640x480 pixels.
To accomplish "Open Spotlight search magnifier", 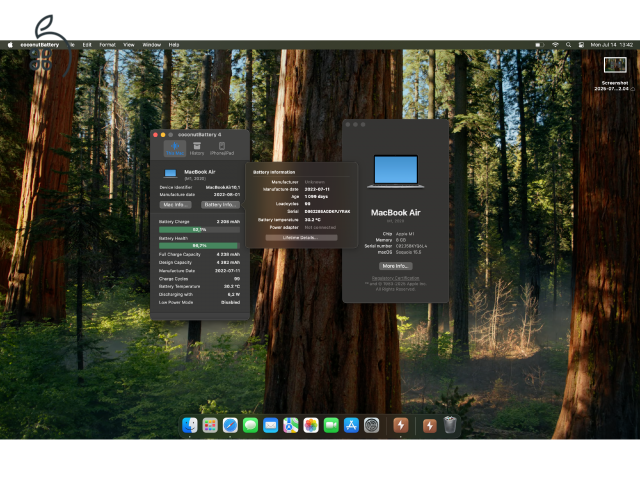I will coord(568,45).
